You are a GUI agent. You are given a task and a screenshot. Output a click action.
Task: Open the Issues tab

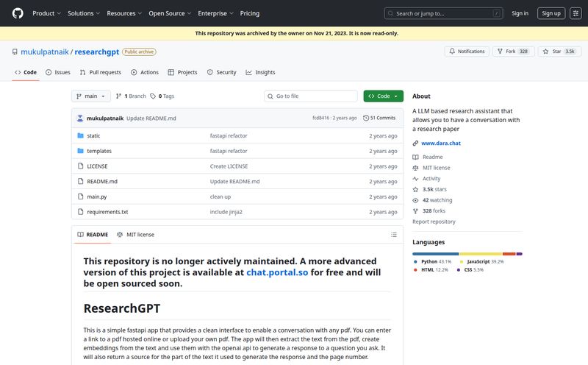coord(58,72)
